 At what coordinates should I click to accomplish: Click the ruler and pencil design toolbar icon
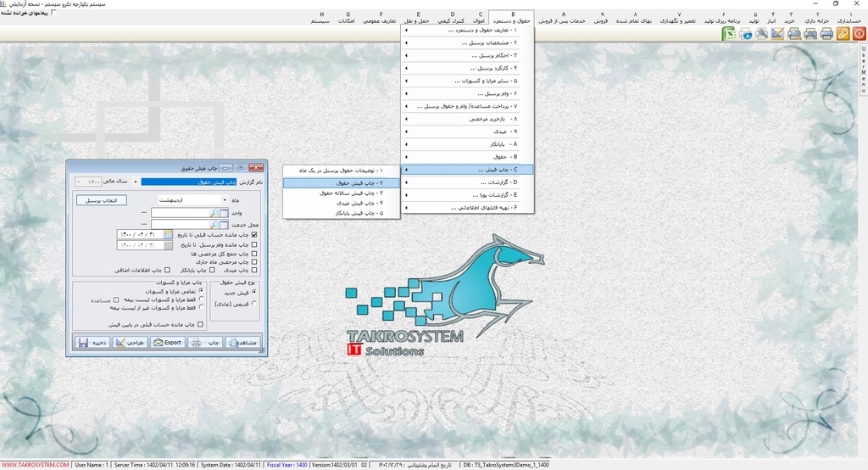tap(778, 34)
